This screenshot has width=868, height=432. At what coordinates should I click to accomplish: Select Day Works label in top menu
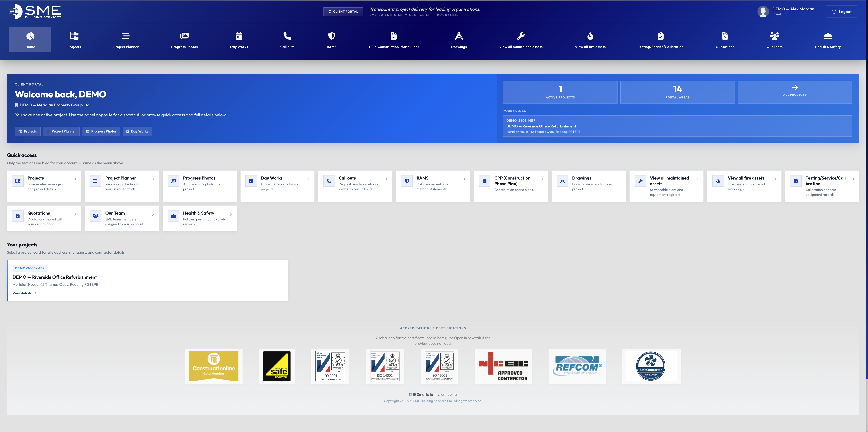(x=239, y=47)
